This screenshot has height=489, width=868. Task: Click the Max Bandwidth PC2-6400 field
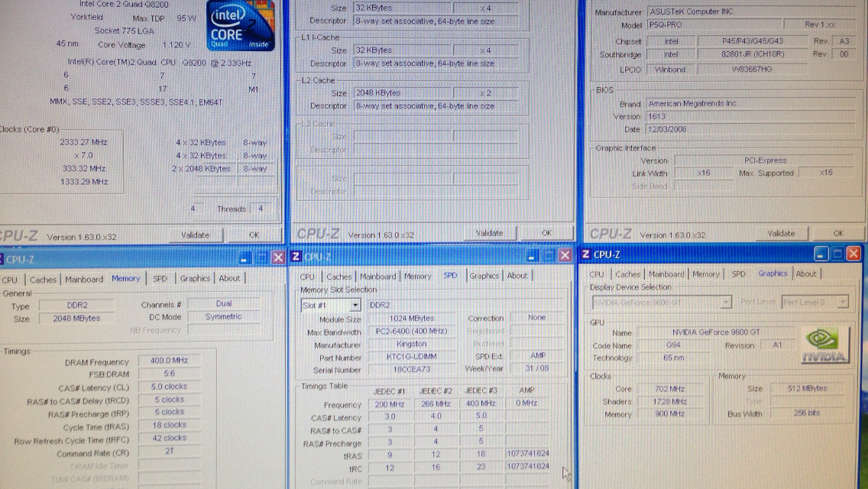click(411, 331)
